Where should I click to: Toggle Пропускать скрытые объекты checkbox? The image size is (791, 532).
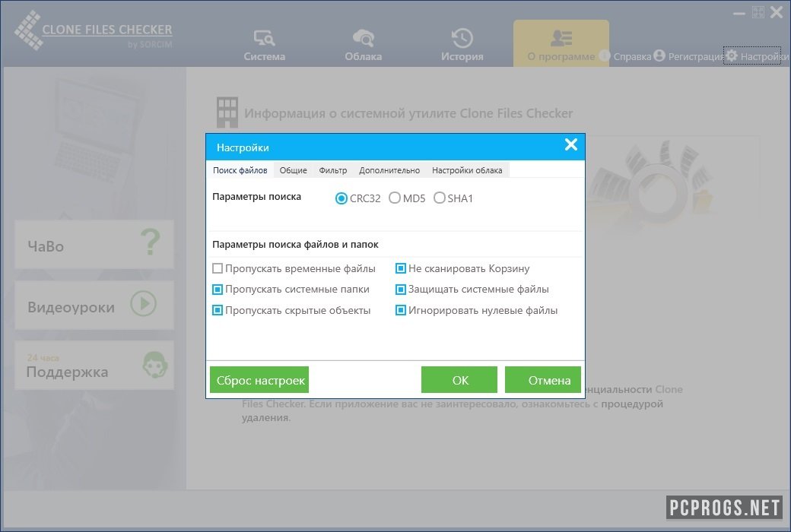tap(218, 310)
